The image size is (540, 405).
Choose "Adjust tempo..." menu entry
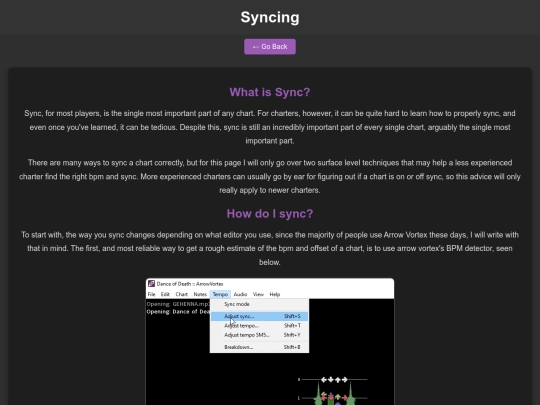click(x=259, y=325)
